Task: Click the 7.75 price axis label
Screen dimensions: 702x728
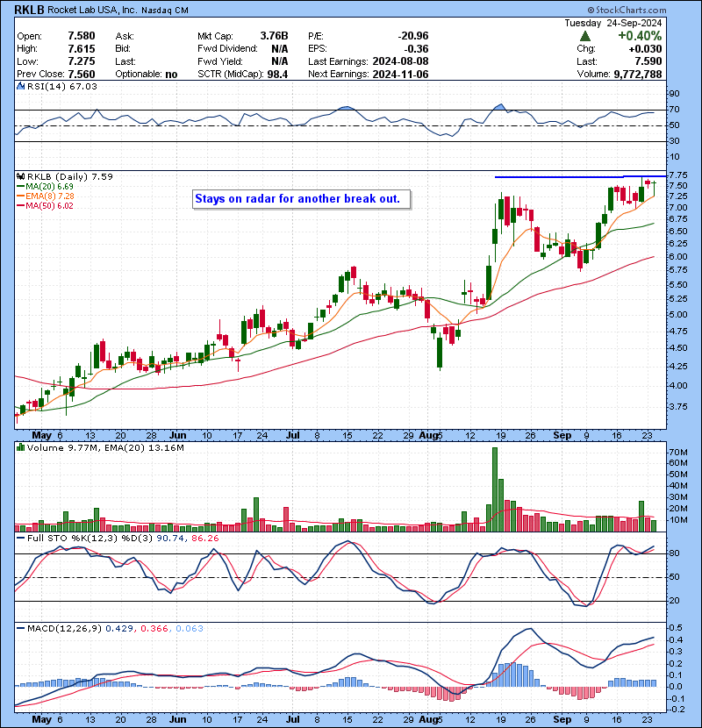Action: (679, 175)
